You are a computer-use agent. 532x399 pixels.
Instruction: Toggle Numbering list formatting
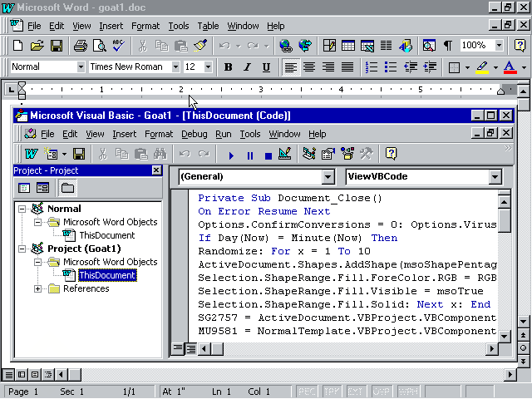372,67
